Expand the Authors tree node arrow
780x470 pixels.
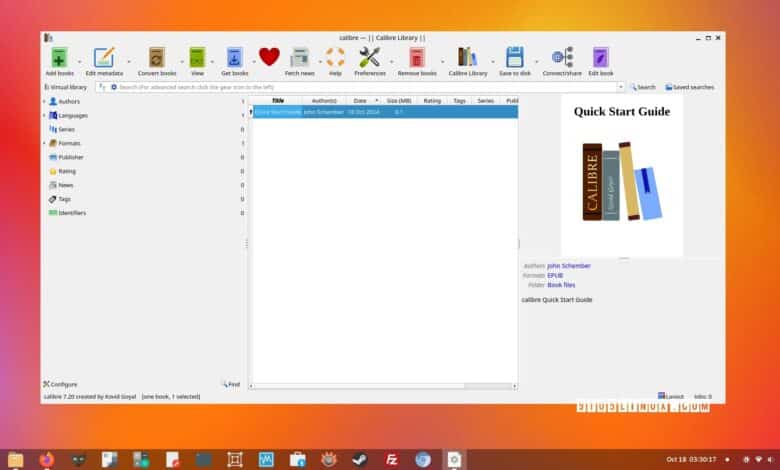coord(44,101)
